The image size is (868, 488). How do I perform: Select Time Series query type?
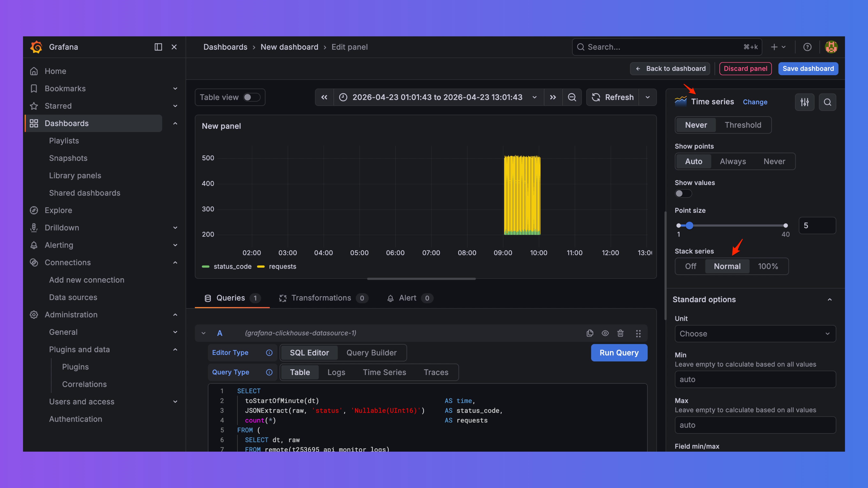pyautogui.click(x=384, y=372)
